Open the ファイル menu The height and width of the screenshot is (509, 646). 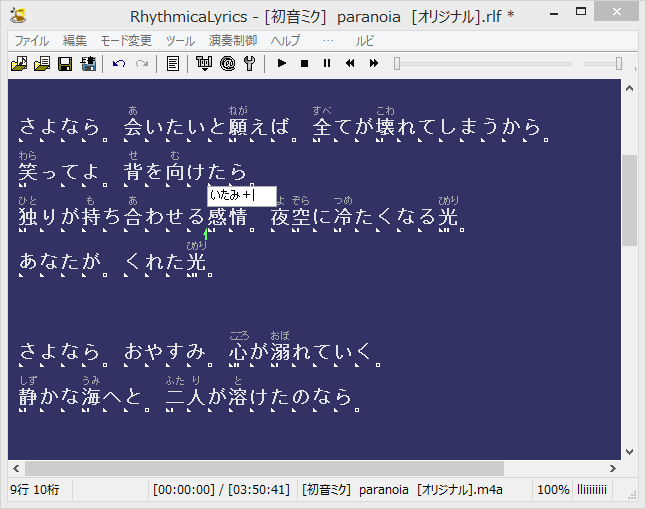tap(31, 41)
